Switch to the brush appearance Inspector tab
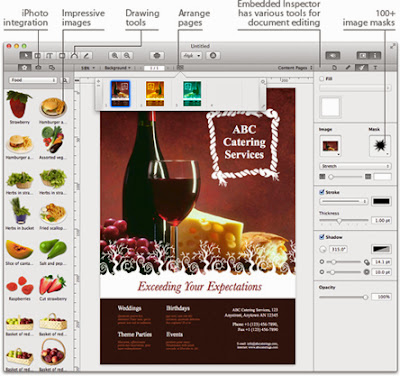 (361, 68)
